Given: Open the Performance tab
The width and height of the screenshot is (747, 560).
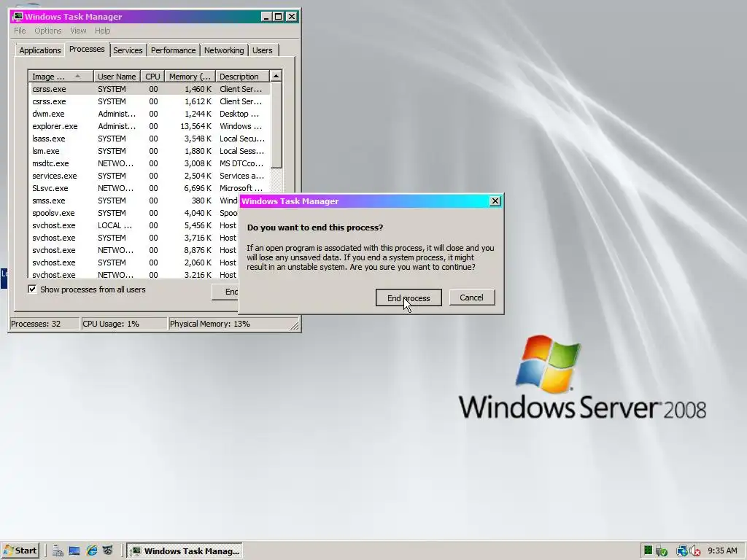Looking at the screenshot, I should [173, 50].
